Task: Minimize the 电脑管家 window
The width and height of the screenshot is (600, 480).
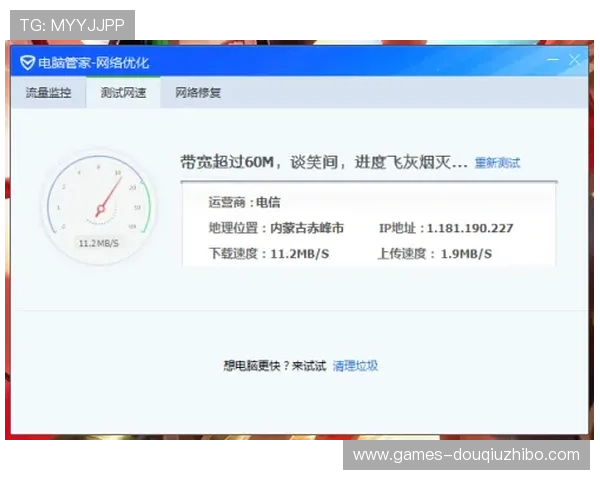Action: [x=553, y=60]
